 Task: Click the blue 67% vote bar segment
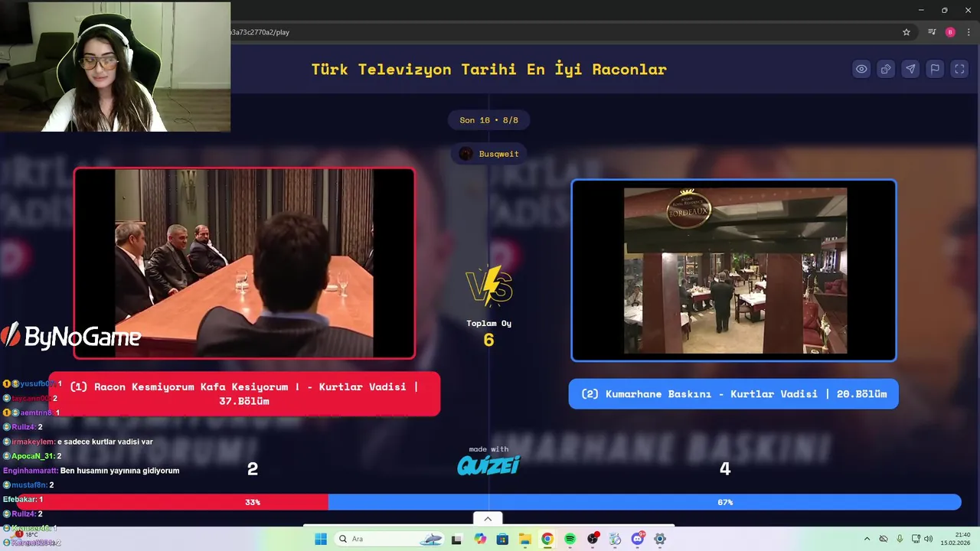pyautogui.click(x=645, y=502)
